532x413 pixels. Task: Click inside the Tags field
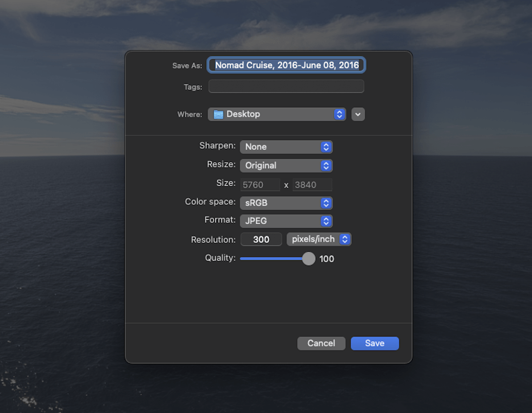tap(286, 86)
